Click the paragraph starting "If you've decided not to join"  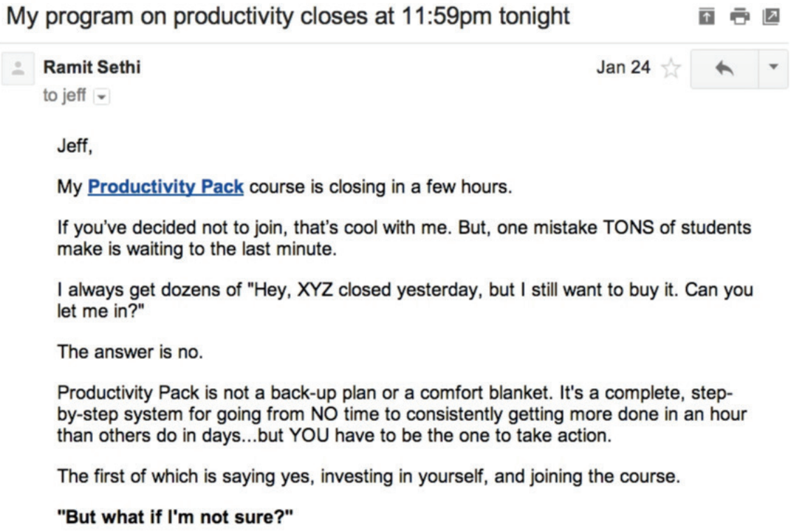tap(405, 238)
